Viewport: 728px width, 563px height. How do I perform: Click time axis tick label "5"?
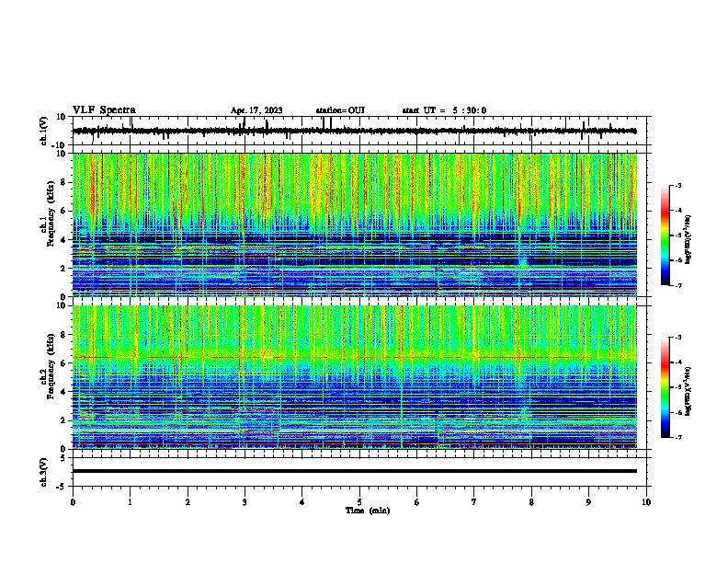coord(359,502)
